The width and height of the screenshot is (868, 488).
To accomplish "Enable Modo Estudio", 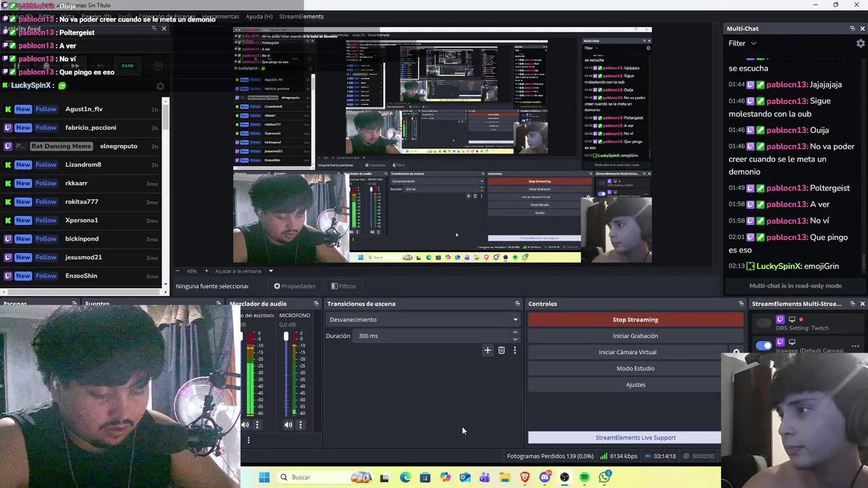I will (x=635, y=368).
